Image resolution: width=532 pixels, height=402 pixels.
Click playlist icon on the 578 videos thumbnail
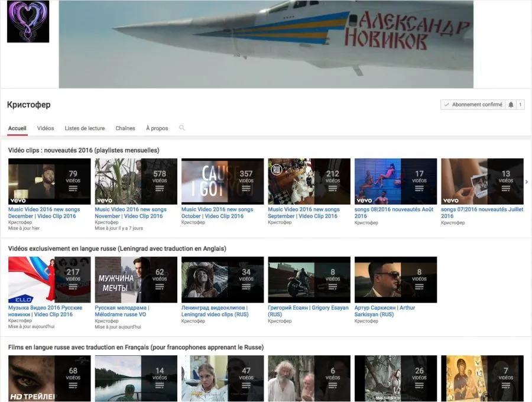point(160,189)
